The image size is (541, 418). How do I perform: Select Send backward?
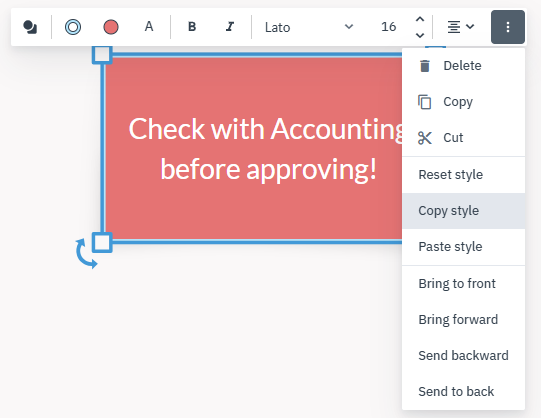tap(463, 356)
